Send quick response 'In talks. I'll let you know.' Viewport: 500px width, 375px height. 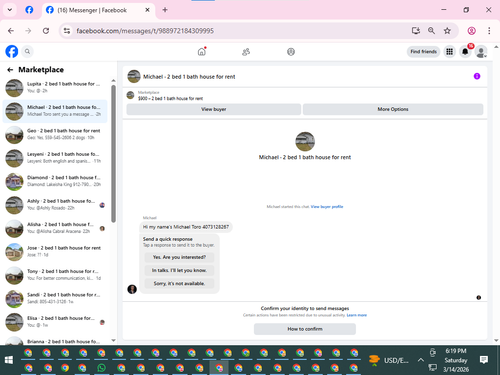179,270
